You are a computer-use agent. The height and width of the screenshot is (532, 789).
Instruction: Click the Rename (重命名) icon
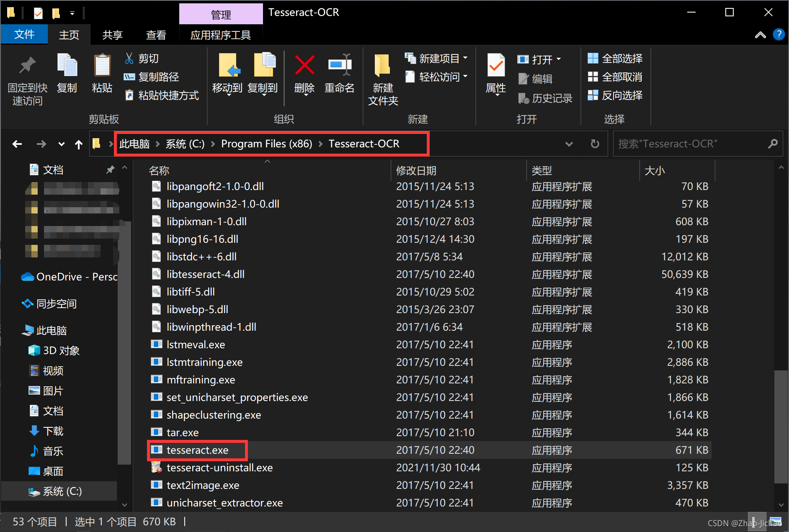[x=340, y=65]
